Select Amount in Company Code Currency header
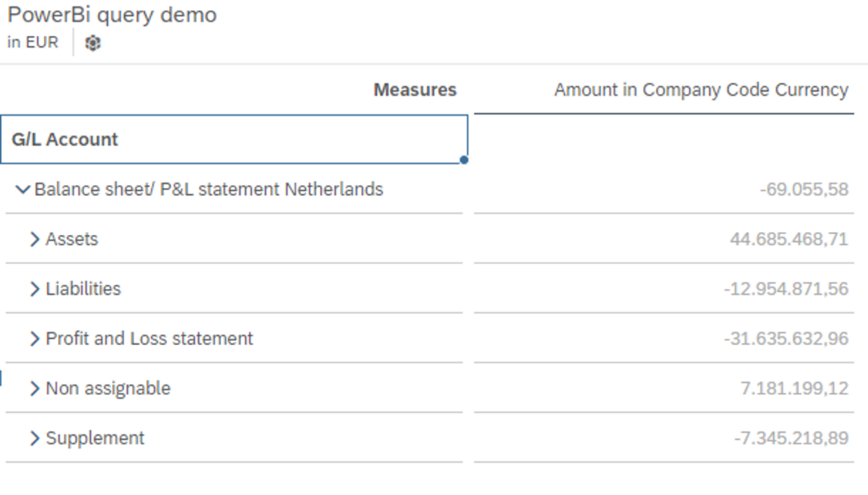 point(701,90)
